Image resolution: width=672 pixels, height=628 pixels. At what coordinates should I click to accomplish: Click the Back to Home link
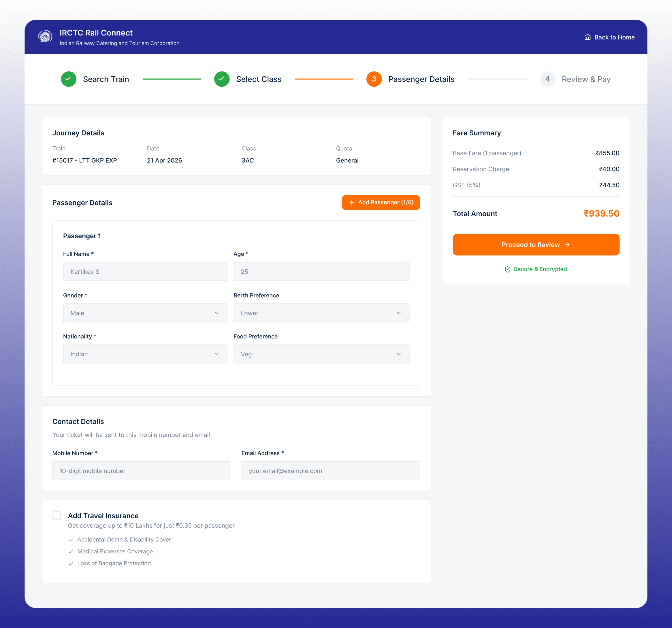pyautogui.click(x=609, y=37)
